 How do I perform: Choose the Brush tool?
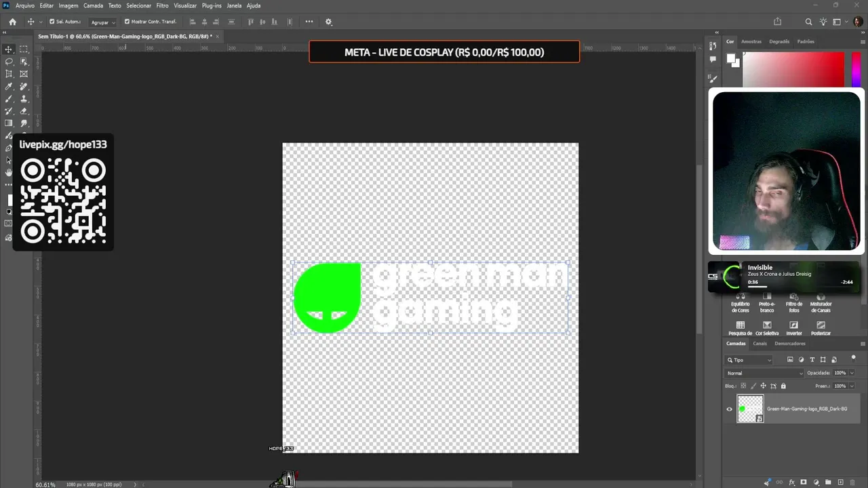tap(9, 99)
